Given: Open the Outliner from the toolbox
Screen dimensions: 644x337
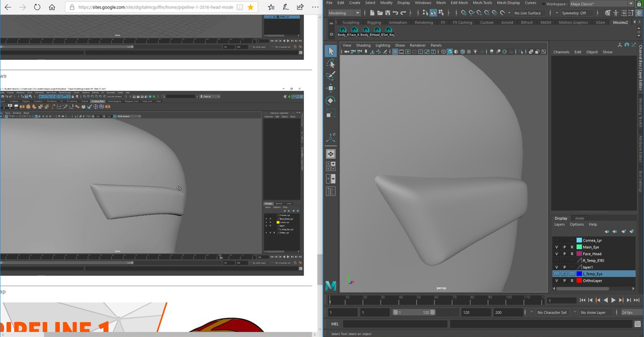Looking at the screenshot, I should click(331, 191).
